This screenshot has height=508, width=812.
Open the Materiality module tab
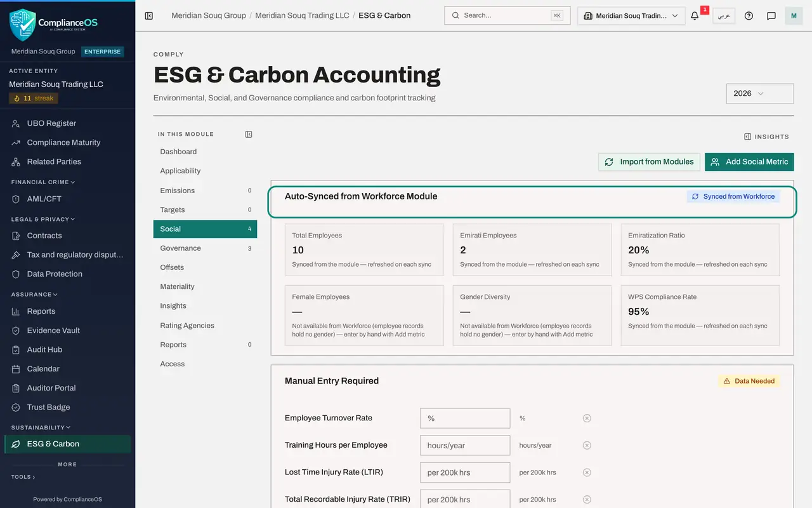point(205,286)
